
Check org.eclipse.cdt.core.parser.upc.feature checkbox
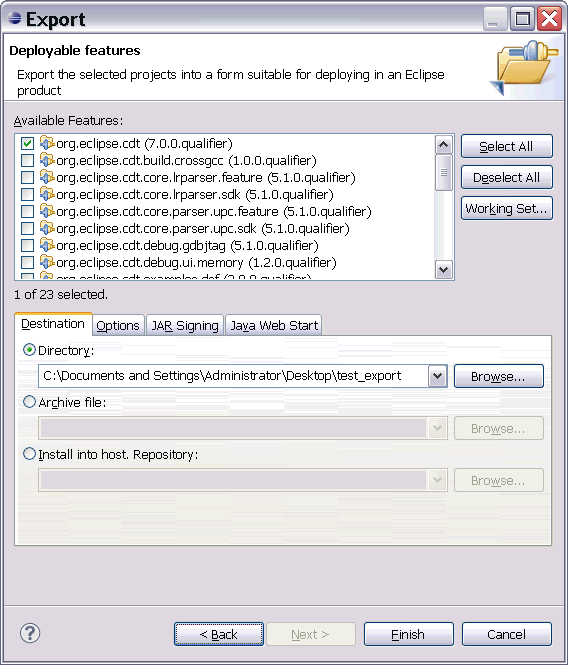pos(28,211)
